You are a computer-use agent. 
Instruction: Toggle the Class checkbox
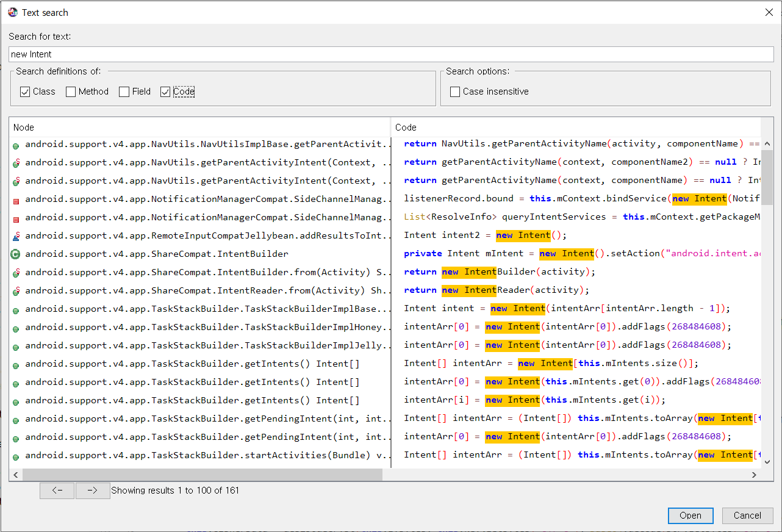25,92
